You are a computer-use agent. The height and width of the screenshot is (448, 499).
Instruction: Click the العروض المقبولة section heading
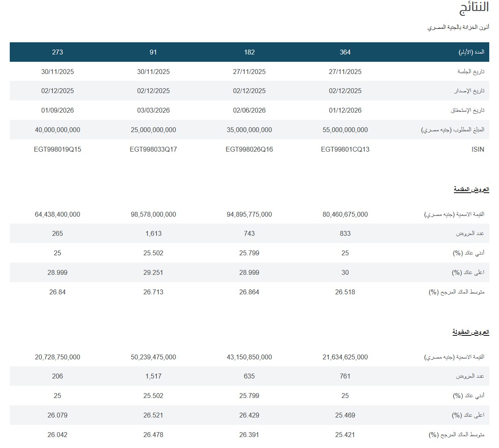tap(471, 332)
